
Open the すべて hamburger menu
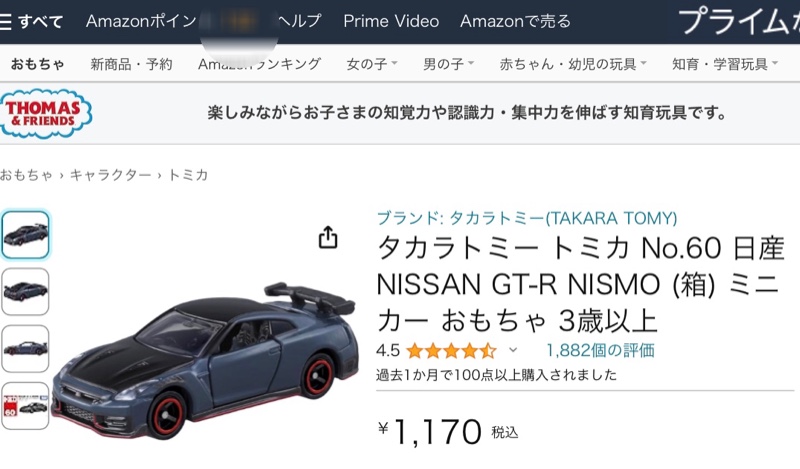[31, 21]
